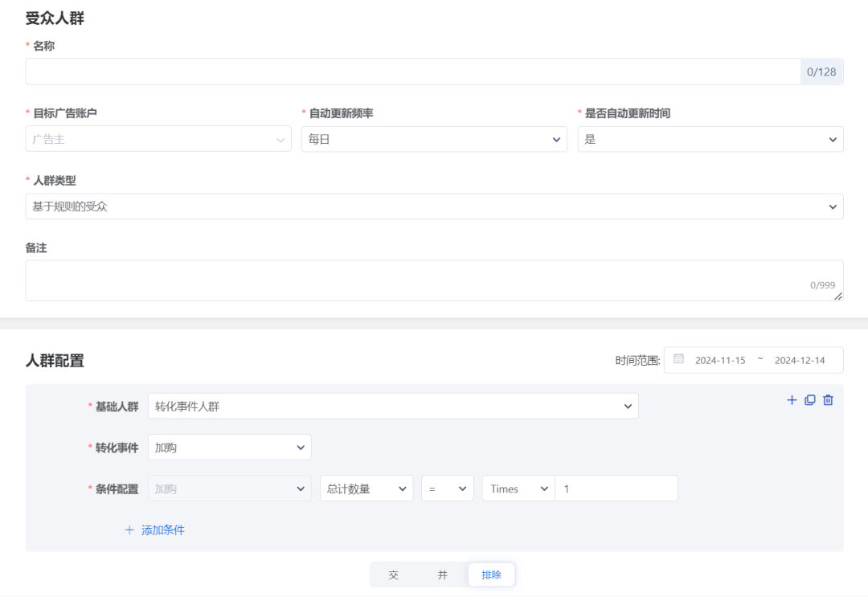This screenshot has height=597, width=868.
Task: Expand the 人群类型 dropdown
Action: 434,206
